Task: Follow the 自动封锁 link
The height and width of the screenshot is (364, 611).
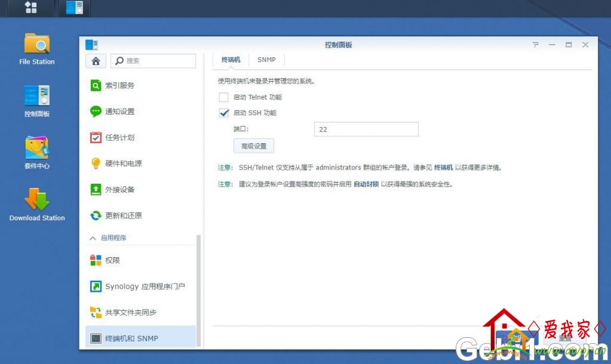Action: pyautogui.click(x=366, y=184)
